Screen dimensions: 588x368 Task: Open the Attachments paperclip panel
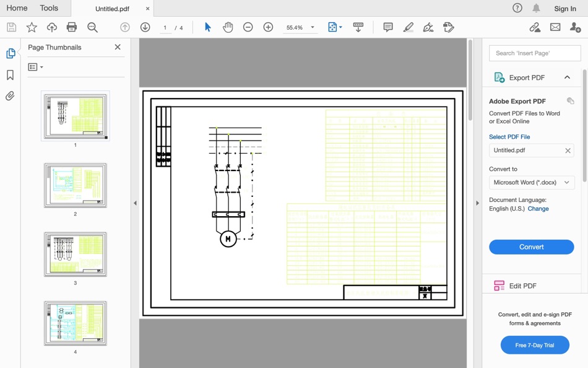pos(10,96)
